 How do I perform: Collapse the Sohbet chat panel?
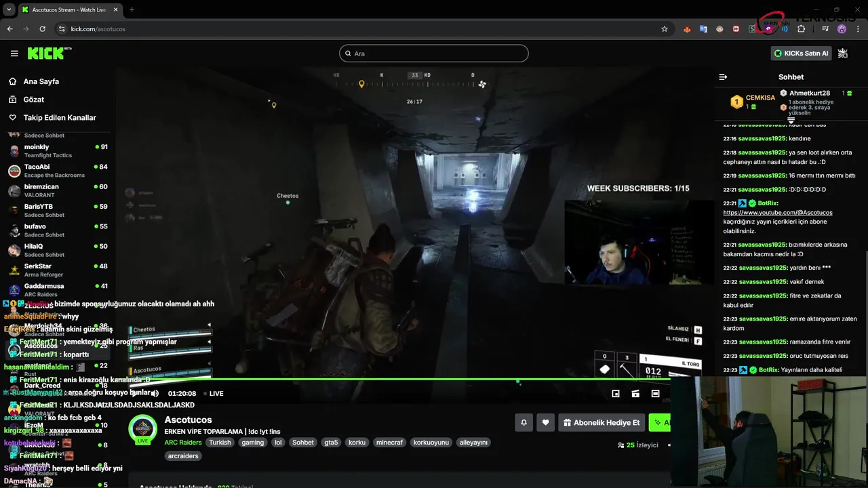[723, 77]
